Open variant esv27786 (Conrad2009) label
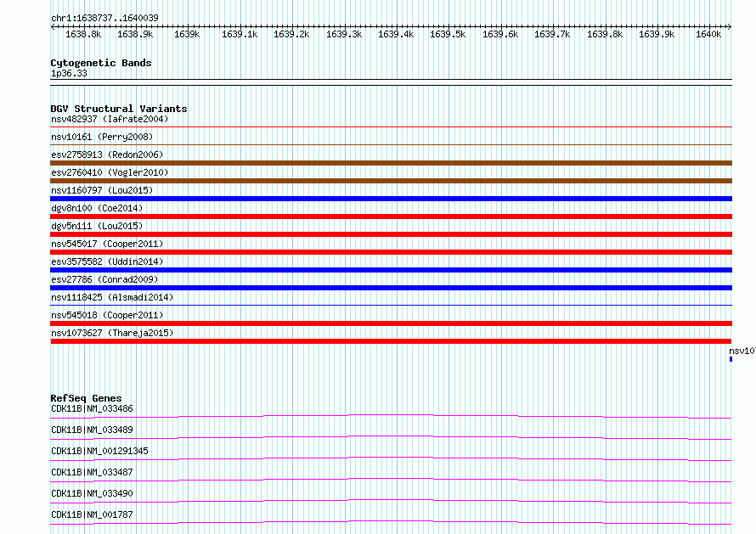Viewport: 756px width, 534px height. click(104, 279)
